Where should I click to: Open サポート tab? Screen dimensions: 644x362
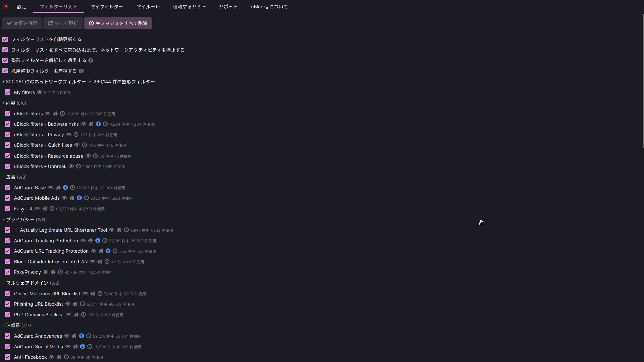coord(228,7)
